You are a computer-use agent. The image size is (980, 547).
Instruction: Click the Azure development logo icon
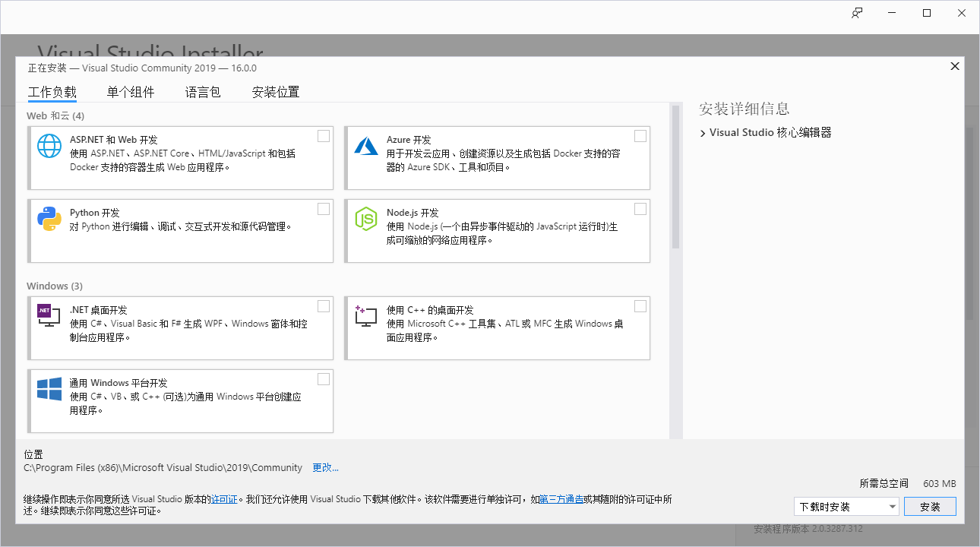[366, 146]
